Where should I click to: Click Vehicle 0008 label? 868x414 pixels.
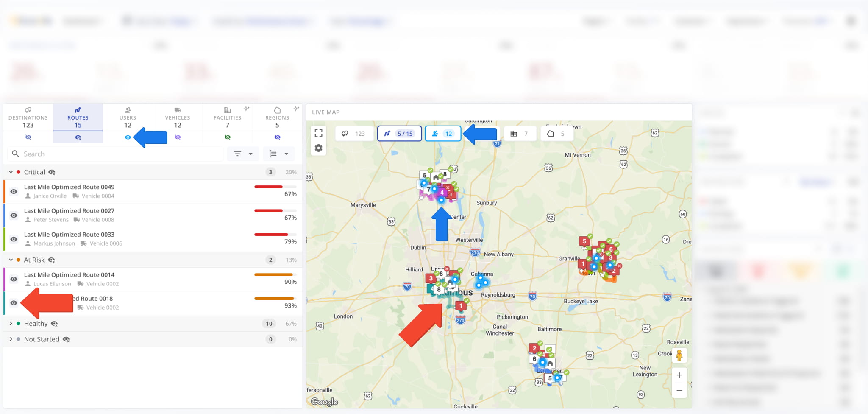tap(97, 220)
